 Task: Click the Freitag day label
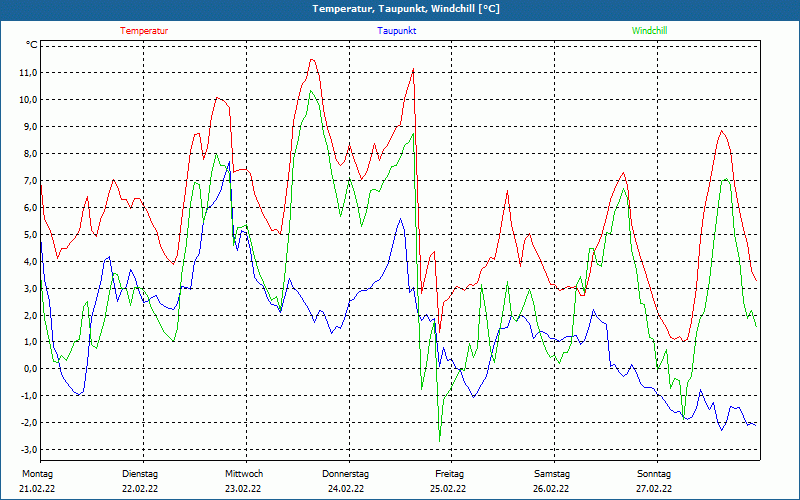(449, 474)
